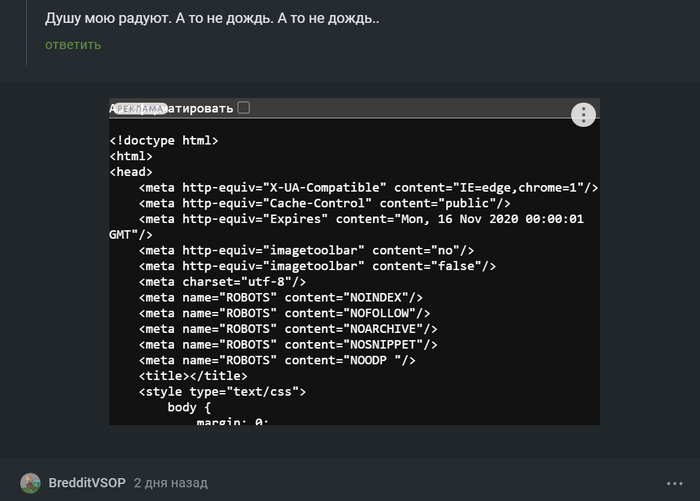Click the NOFOLLOW robots meta line
The width and height of the screenshot is (700, 501).
click(285, 313)
